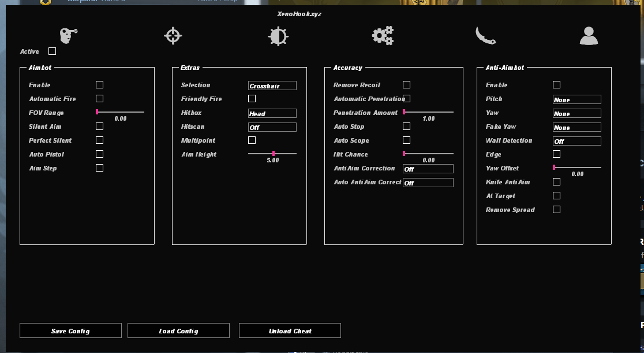Toggle the Edge checkbox

point(556,154)
